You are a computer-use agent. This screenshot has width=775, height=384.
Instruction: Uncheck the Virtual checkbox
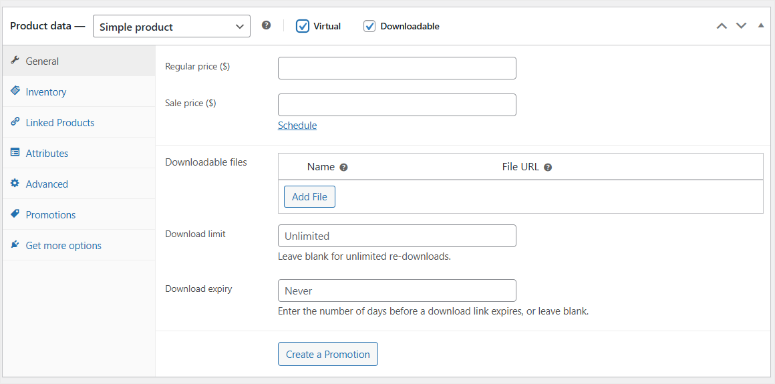click(302, 26)
